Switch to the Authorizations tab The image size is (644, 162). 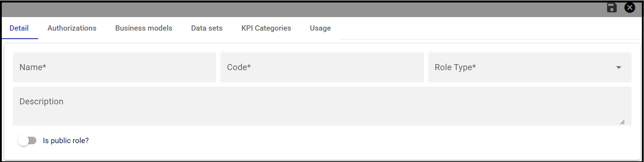(x=72, y=28)
